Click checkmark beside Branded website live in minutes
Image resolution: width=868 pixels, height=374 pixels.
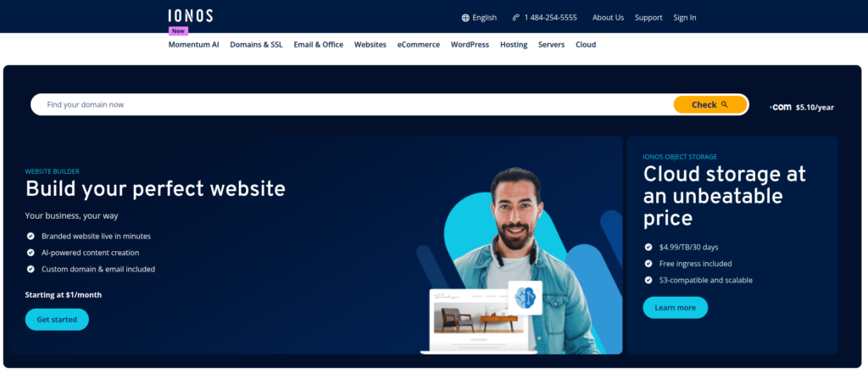coord(31,236)
